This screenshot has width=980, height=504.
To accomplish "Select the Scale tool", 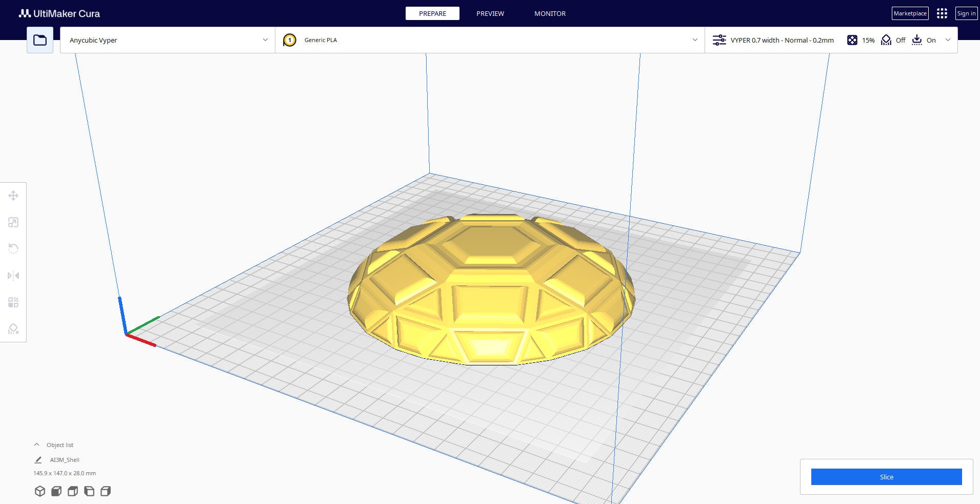I will pyautogui.click(x=13, y=223).
